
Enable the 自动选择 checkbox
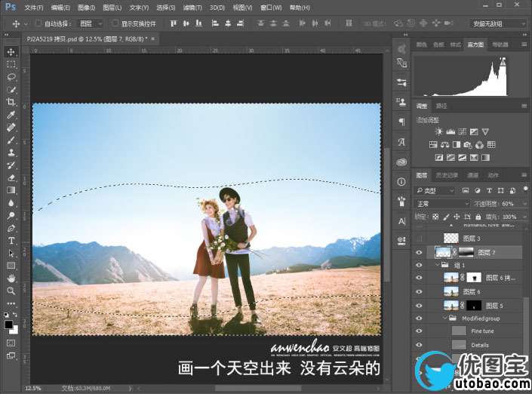pyautogui.click(x=38, y=23)
